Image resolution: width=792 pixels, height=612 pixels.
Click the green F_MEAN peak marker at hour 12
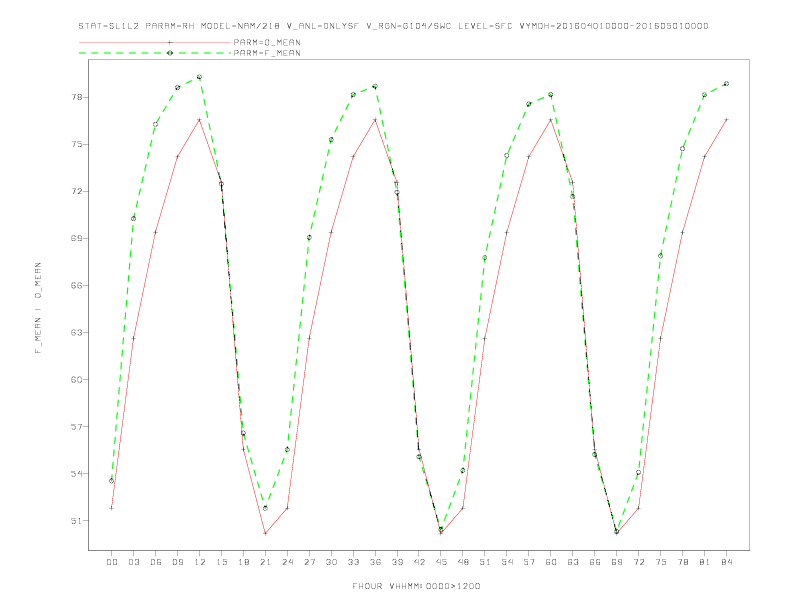(200, 77)
